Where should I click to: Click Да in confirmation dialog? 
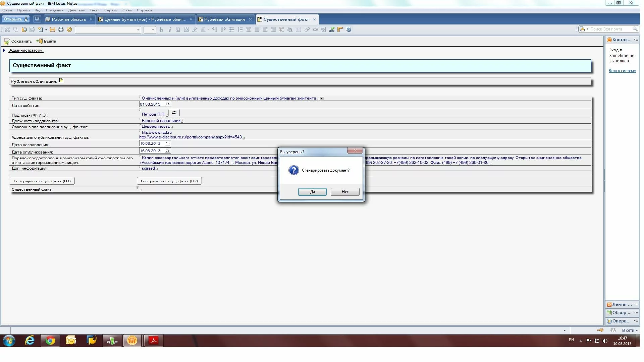[x=312, y=192]
